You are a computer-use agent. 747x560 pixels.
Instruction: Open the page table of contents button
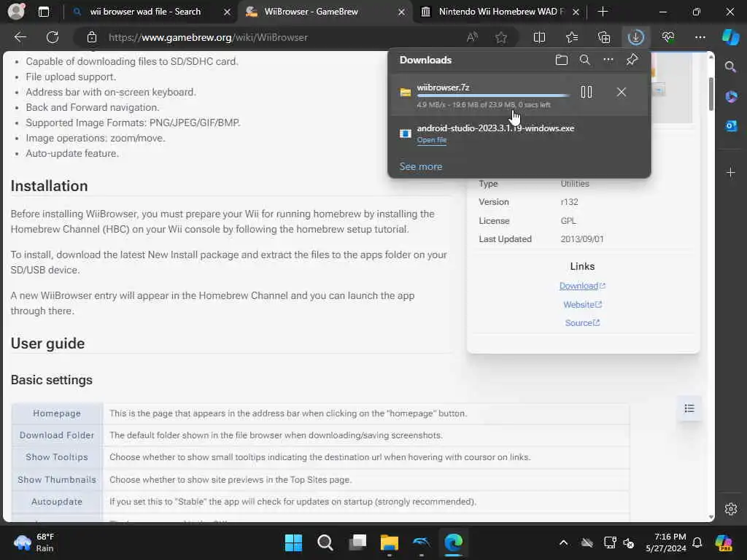[689, 408]
